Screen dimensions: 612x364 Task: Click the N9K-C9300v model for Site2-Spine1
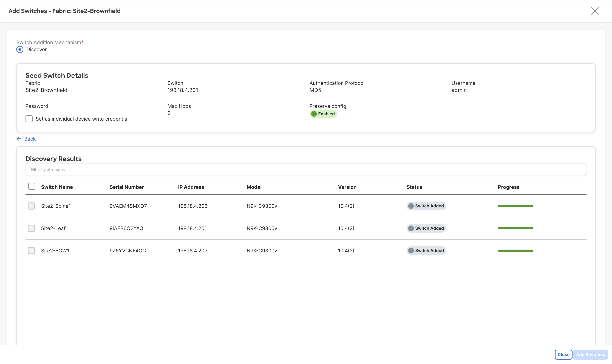(262, 206)
